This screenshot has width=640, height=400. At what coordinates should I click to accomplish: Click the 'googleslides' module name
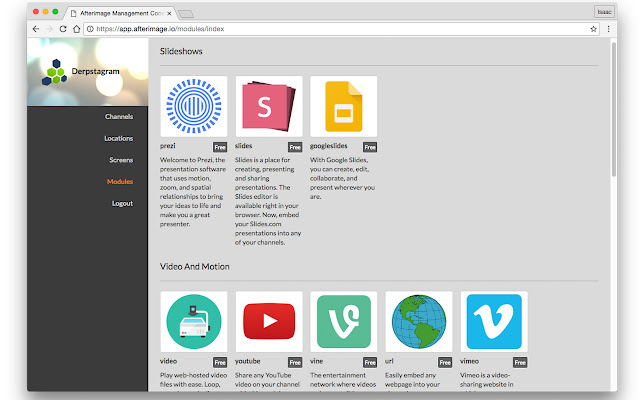tap(329, 146)
